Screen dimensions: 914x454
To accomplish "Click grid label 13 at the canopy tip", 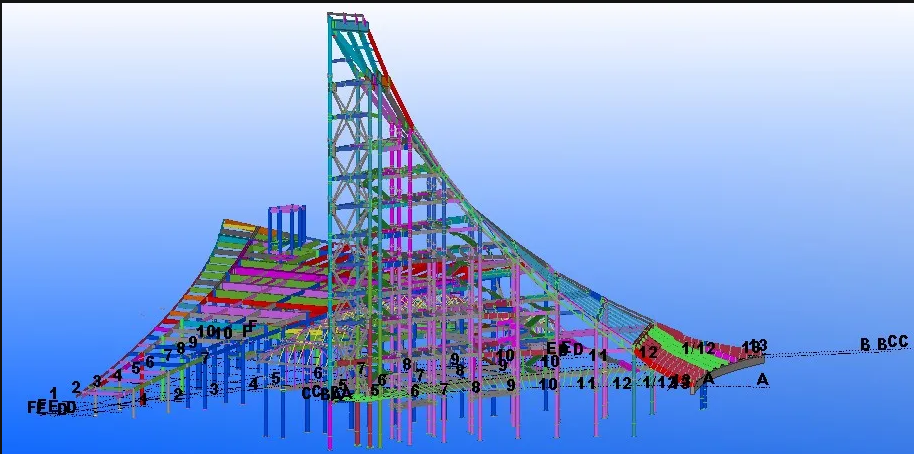I will tap(756, 346).
